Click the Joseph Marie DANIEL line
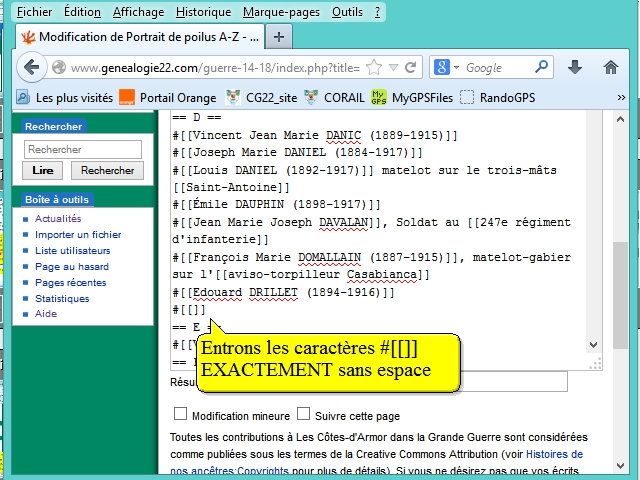 [297, 153]
